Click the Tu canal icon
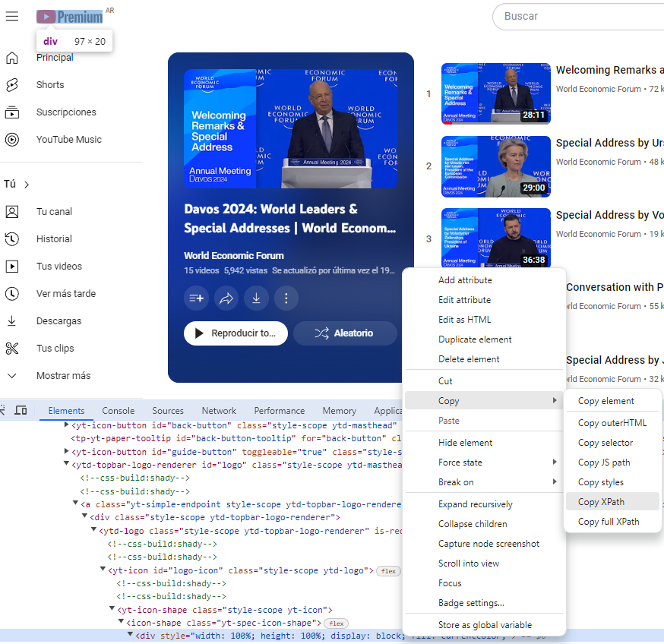Screen dimensions: 664x644 coord(12,212)
